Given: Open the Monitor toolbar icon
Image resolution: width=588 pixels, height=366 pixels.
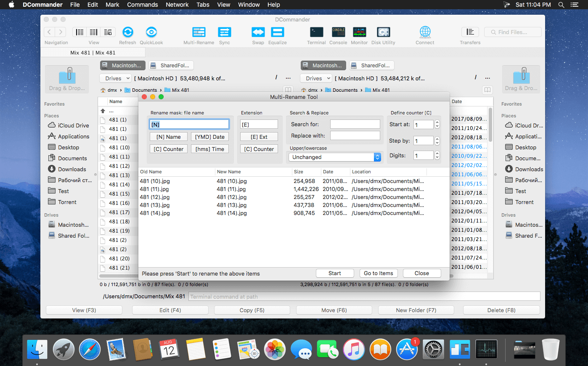Looking at the screenshot, I should tap(359, 32).
